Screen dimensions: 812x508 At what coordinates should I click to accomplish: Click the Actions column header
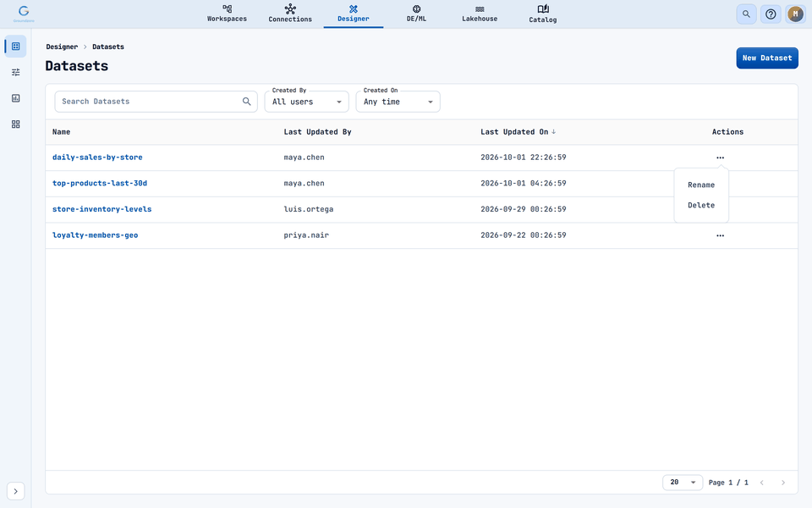[x=727, y=132]
